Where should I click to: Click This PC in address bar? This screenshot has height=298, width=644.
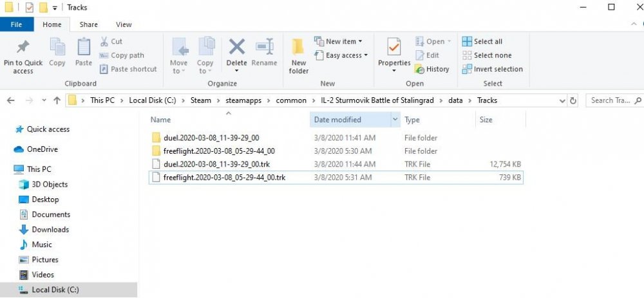(x=102, y=100)
